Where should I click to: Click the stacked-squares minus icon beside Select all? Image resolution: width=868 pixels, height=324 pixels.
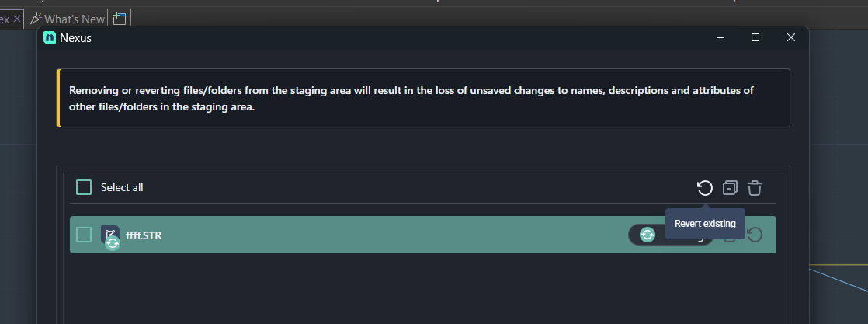click(x=730, y=187)
